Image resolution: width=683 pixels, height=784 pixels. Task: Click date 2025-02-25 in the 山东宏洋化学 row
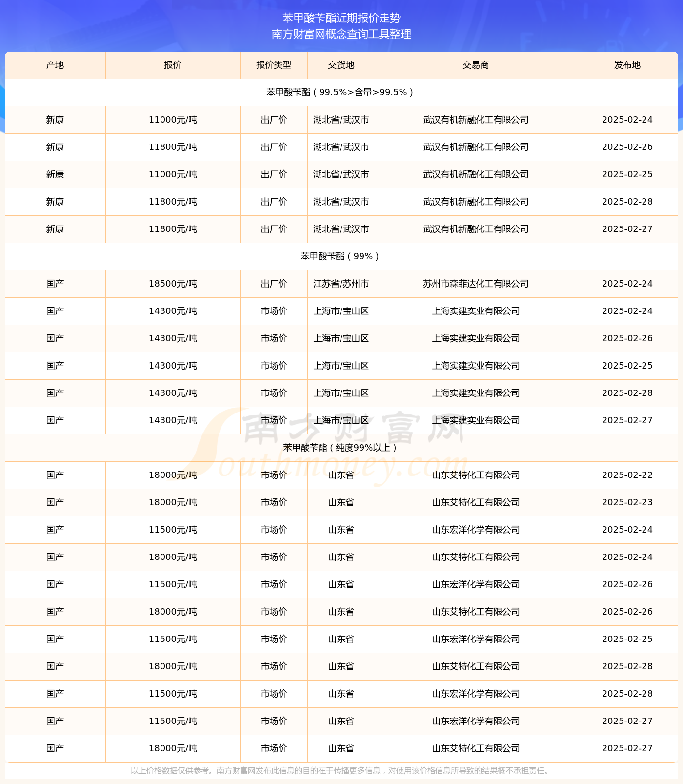tap(627, 639)
